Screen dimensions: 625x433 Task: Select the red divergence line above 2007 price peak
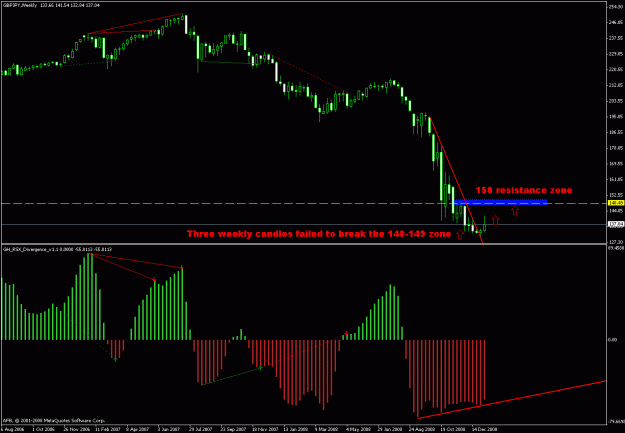(136, 24)
